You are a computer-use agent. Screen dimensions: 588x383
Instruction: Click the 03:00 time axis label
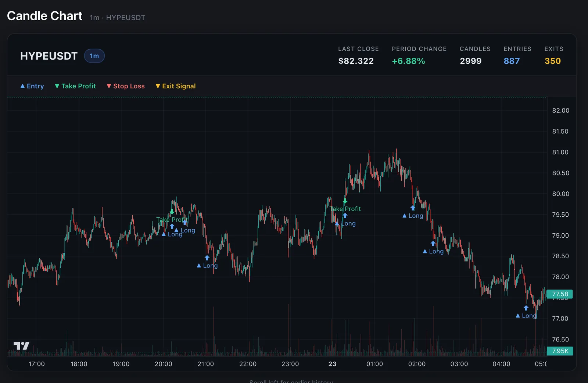click(459, 364)
